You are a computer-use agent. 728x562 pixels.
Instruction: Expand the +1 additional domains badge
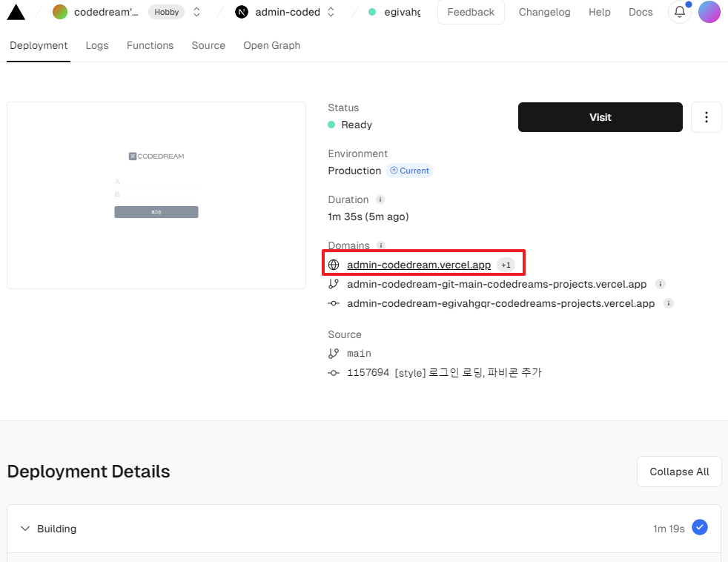(506, 265)
